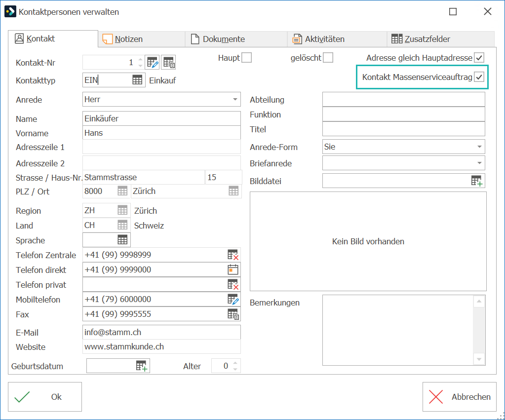505x420 pixels.
Task: Open the Aktivitäten tab
Action: pyautogui.click(x=337, y=39)
